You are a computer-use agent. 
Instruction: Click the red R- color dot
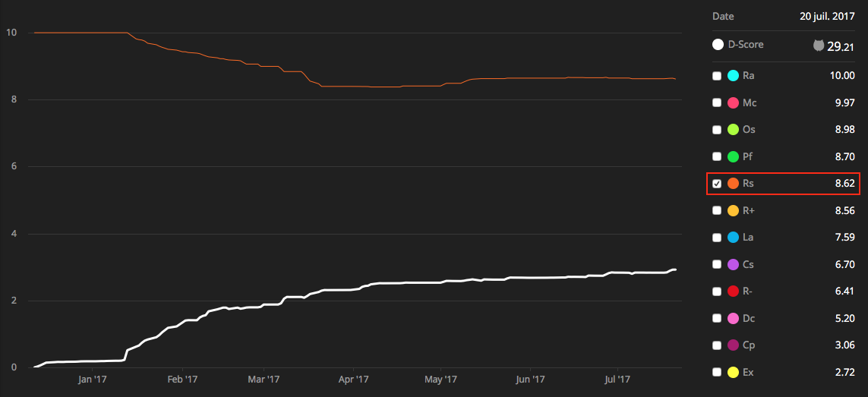tap(734, 291)
